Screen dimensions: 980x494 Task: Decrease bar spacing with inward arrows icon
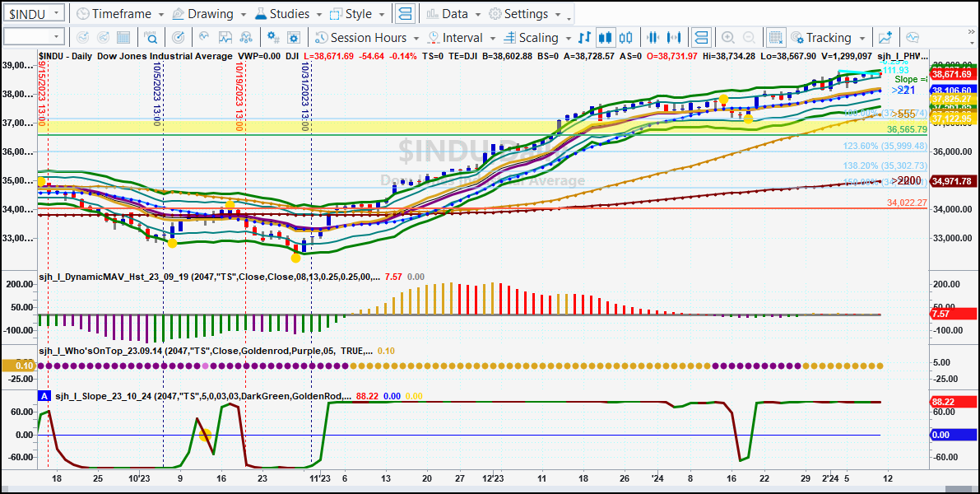tap(653, 38)
